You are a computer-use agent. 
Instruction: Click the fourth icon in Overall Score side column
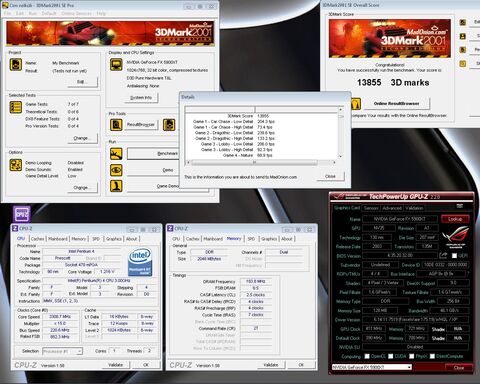click(463, 63)
